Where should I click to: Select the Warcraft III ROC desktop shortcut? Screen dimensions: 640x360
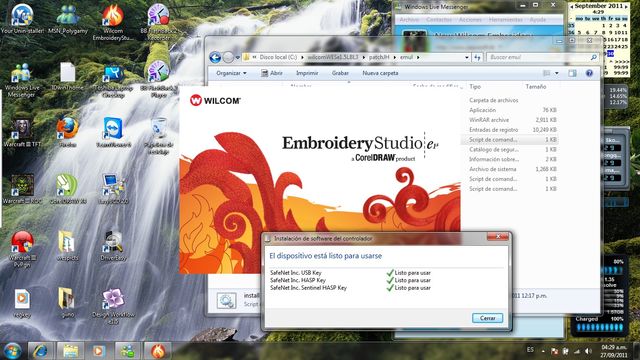(x=22, y=189)
